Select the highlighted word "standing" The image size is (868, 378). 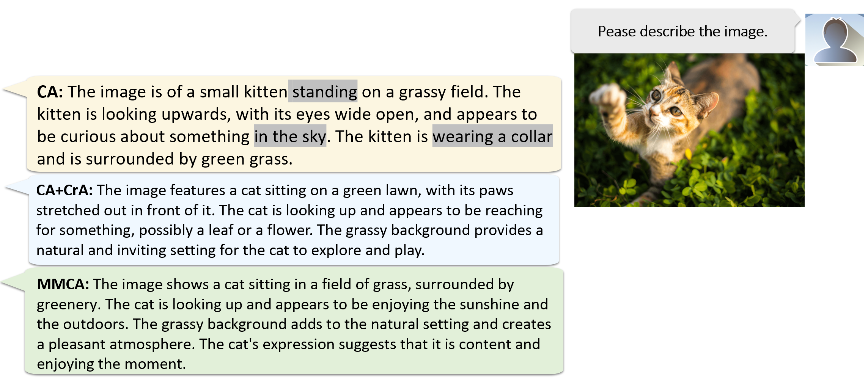click(x=323, y=91)
